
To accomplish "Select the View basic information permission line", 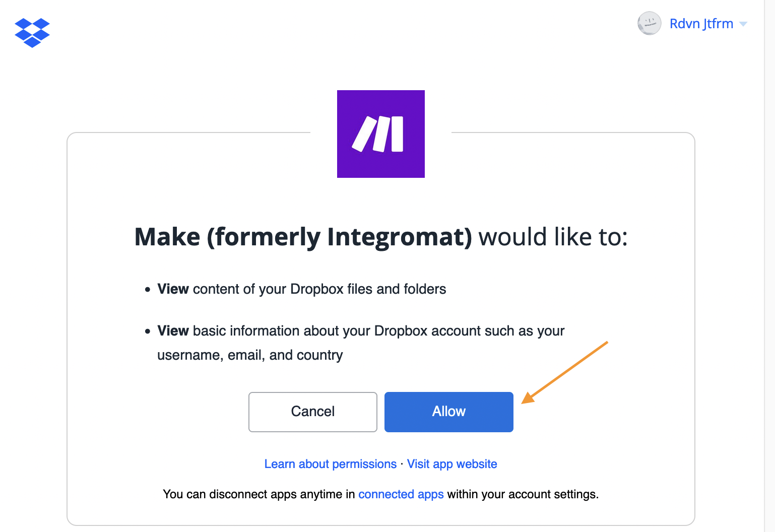I will (361, 331).
